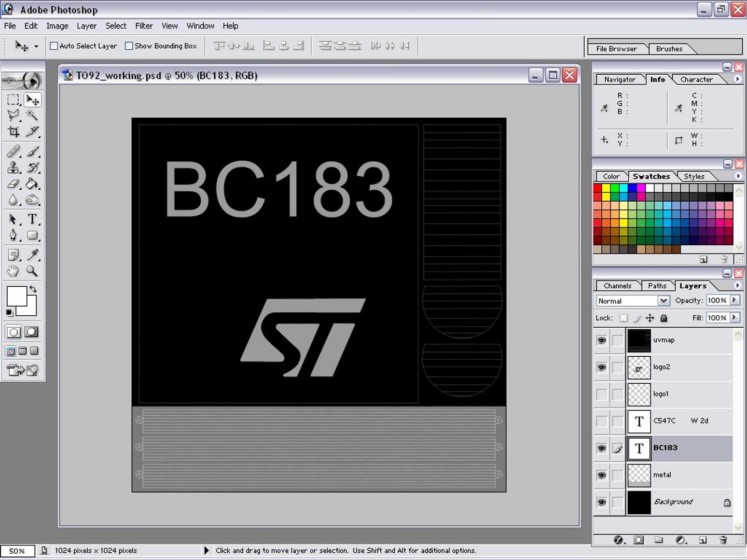Screen dimensions: 747x560
Task: Show the logo1 layer
Action: click(602, 394)
